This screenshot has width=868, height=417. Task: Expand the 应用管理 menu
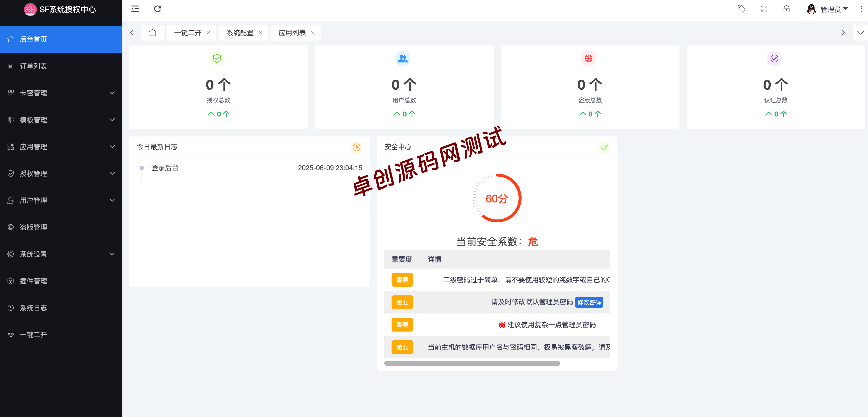61,147
